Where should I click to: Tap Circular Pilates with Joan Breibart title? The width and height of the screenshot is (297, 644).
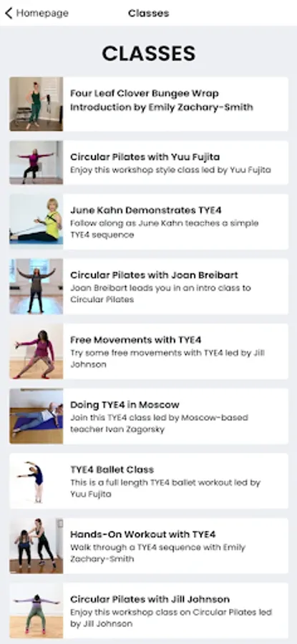pos(154,275)
